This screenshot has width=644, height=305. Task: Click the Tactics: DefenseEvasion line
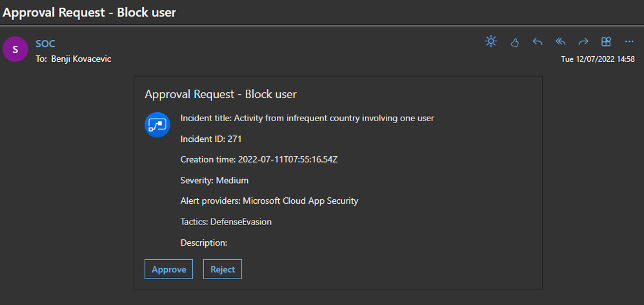tap(226, 222)
